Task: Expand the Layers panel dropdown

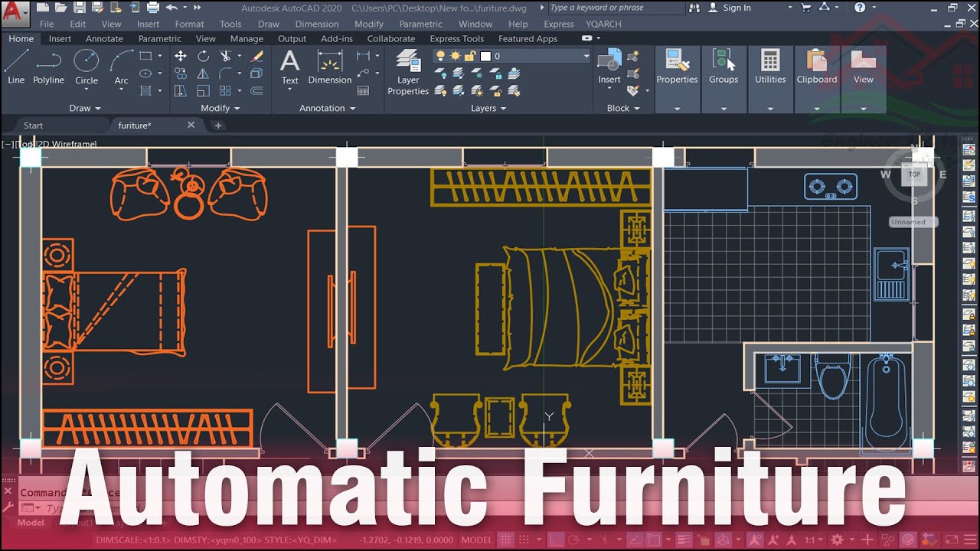Action: pos(488,108)
